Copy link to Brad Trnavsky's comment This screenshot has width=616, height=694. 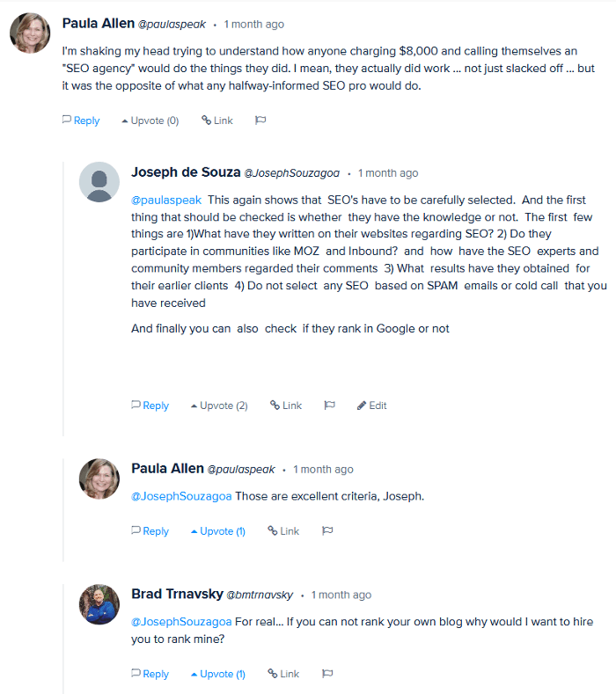283,674
